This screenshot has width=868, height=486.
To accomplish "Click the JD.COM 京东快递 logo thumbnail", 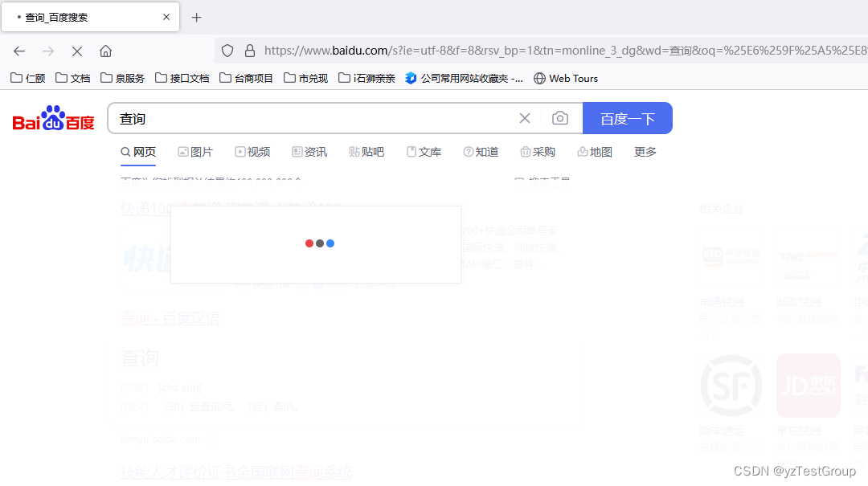I will point(809,386).
